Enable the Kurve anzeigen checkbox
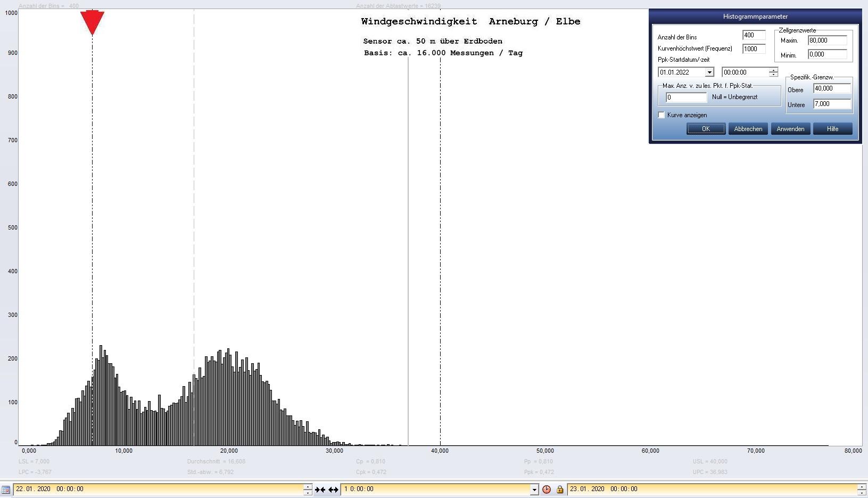Screen dimensions: 868x498 tap(662, 115)
